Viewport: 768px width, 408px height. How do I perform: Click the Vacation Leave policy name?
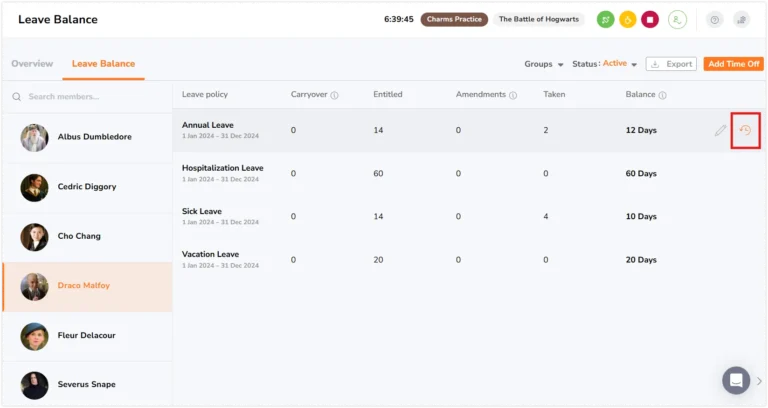[210, 255]
